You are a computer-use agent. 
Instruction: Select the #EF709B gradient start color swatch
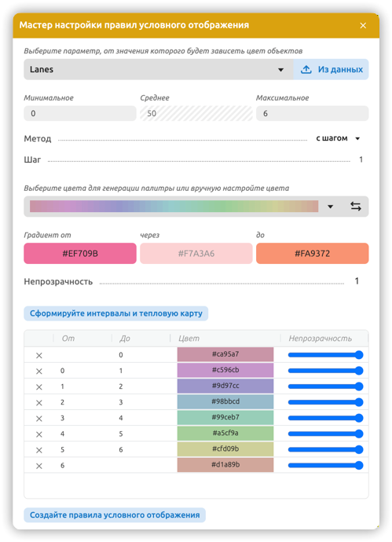click(80, 254)
